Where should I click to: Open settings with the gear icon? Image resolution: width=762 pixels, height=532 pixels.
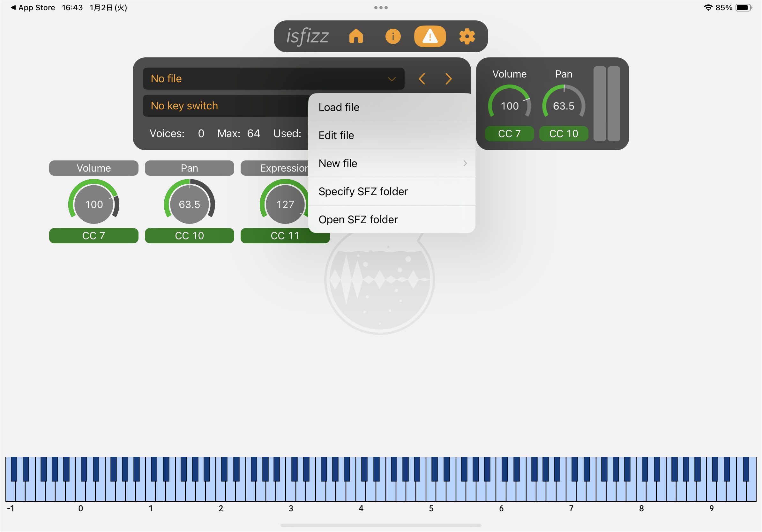click(x=467, y=36)
